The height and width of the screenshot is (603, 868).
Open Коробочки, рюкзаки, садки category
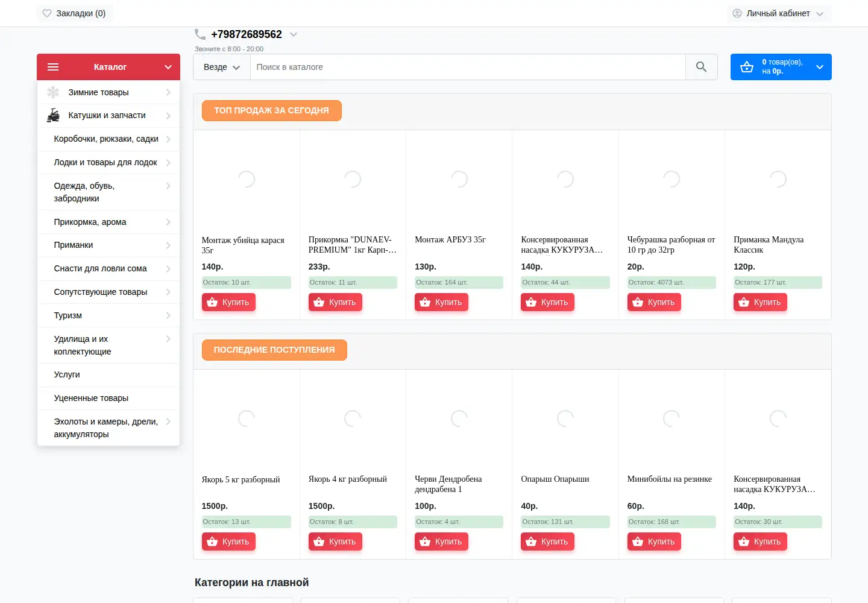click(x=108, y=139)
